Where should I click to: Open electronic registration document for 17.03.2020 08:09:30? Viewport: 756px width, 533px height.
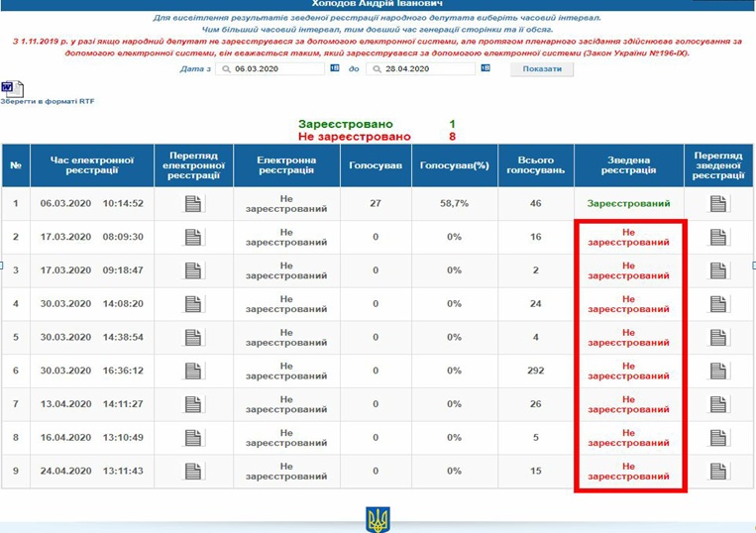click(193, 238)
